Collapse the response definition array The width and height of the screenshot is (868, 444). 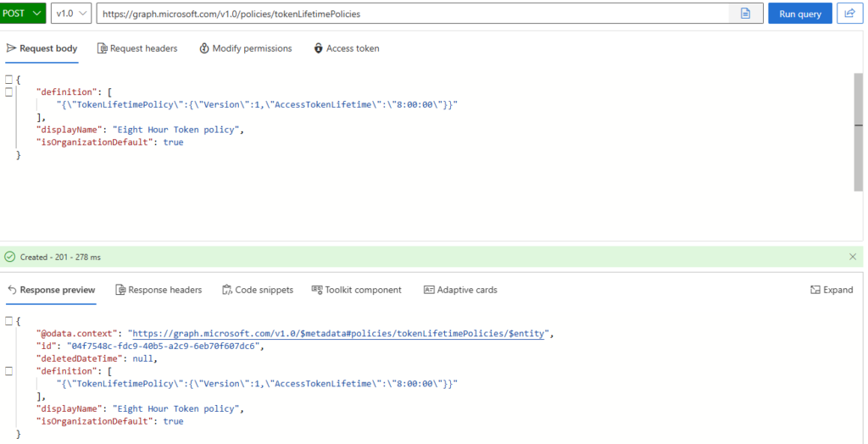click(x=8, y=371)
